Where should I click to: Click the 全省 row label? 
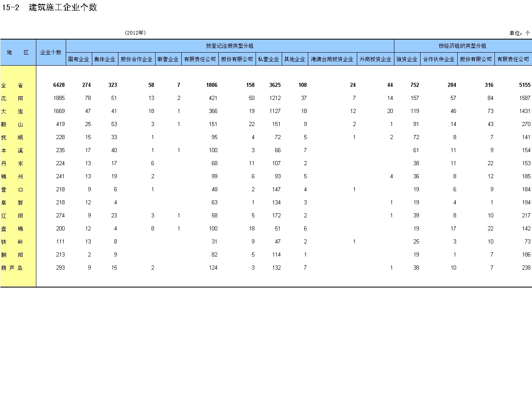pos(12,85)
